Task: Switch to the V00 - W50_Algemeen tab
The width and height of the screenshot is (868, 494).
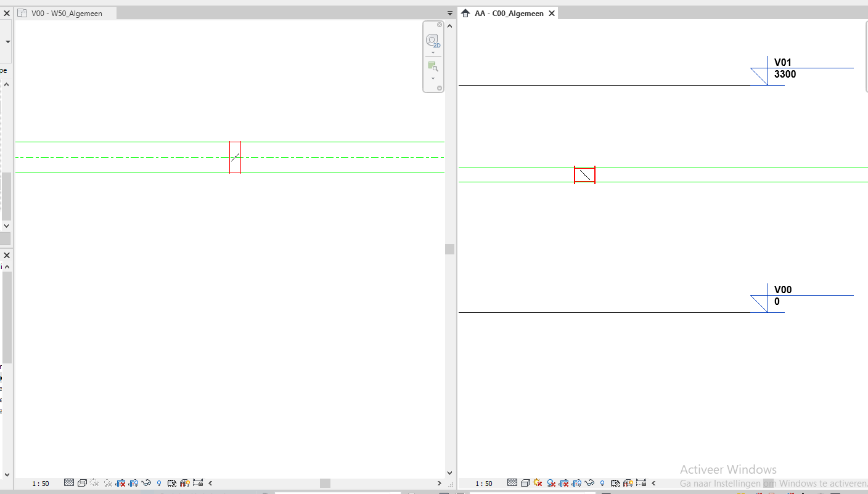Action: click(65, 12)
